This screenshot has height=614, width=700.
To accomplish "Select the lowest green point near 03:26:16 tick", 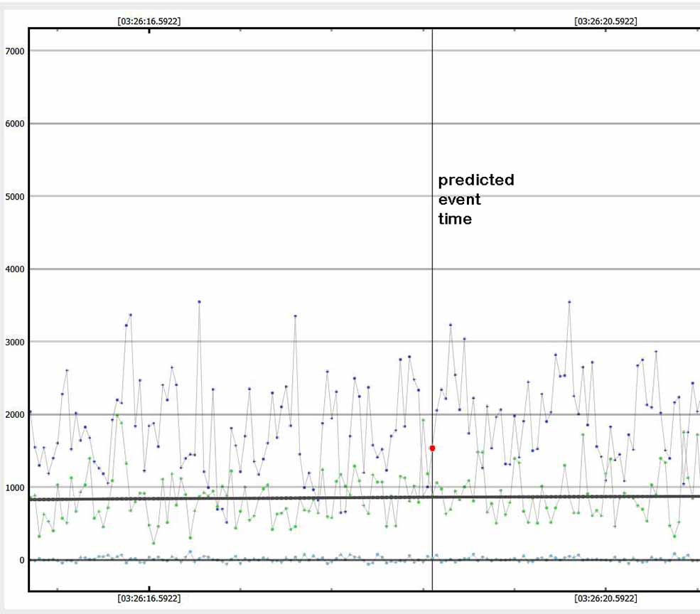I will coord(154,543).
